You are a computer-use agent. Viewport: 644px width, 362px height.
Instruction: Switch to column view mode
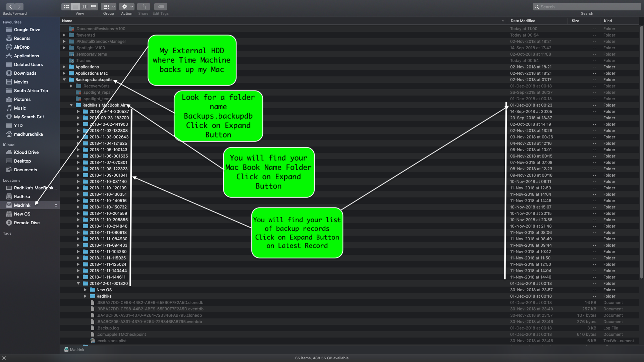[85, 7]
